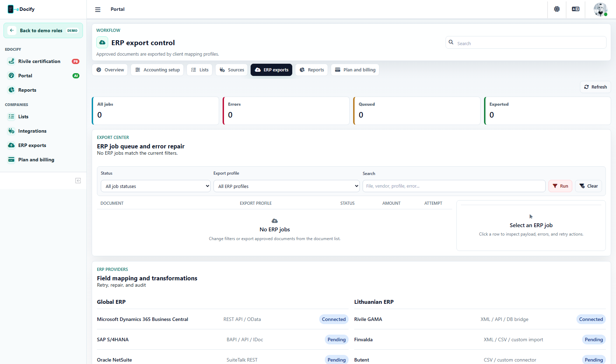Click the Integrations sidebar icon
The image size is (616, 364).
coord(12,131)
